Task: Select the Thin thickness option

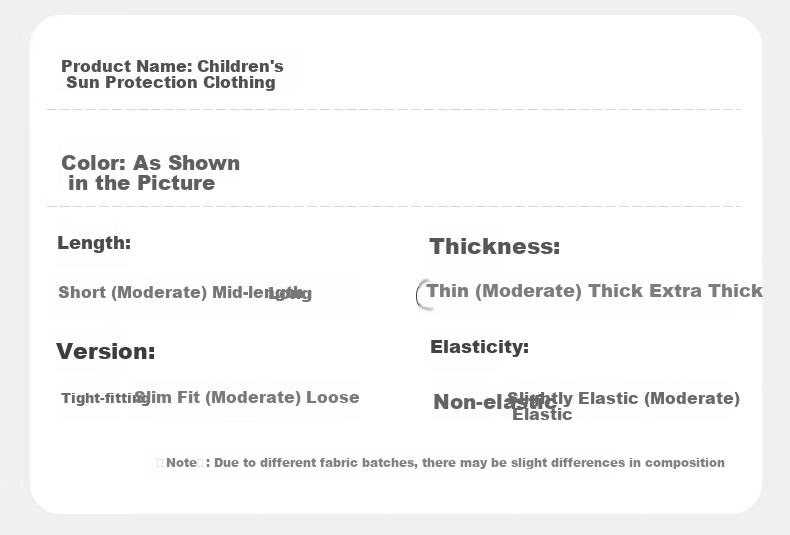Action: click(447, 291)
